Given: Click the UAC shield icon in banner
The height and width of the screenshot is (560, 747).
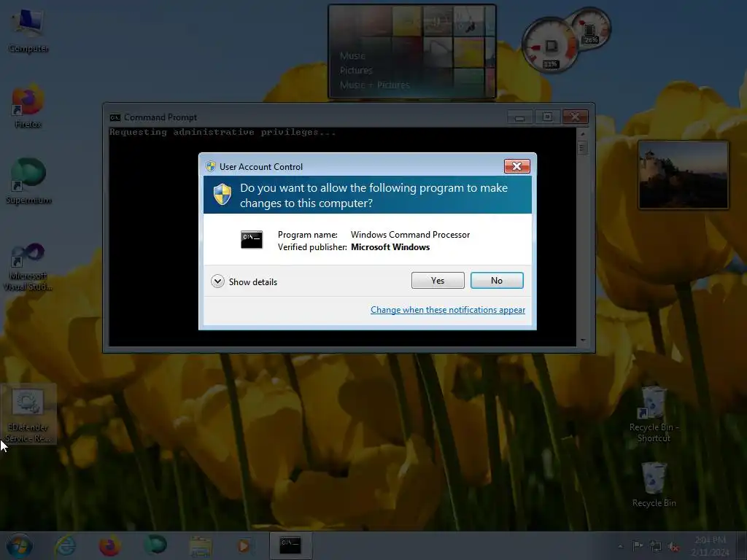Looking at the screenshot, I should (x=222, y=194).
